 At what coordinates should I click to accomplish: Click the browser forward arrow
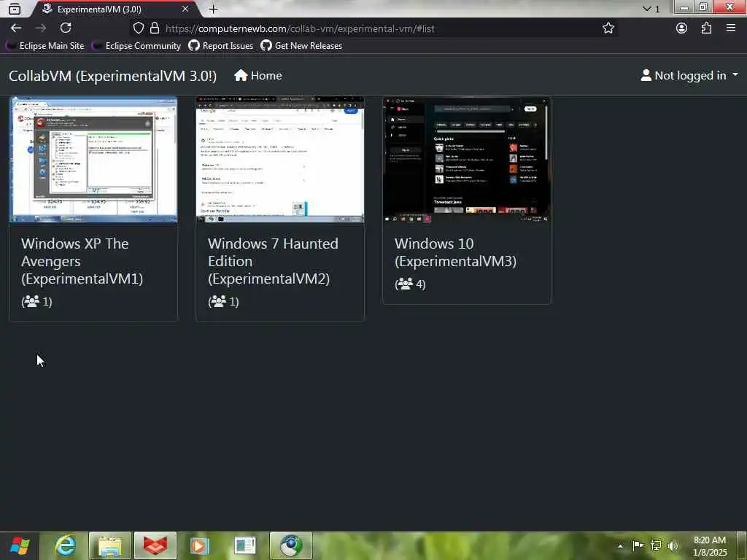click(41, 28)
